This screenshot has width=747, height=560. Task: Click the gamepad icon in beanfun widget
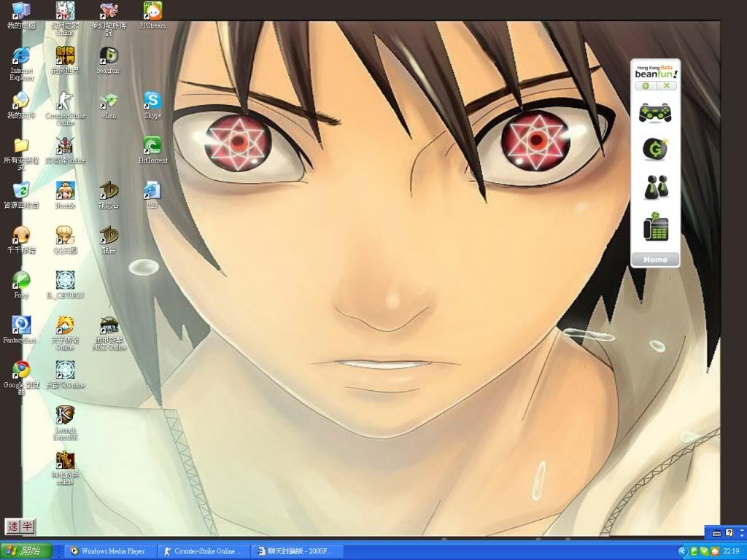pyautogui.click(x=654, y=113)
